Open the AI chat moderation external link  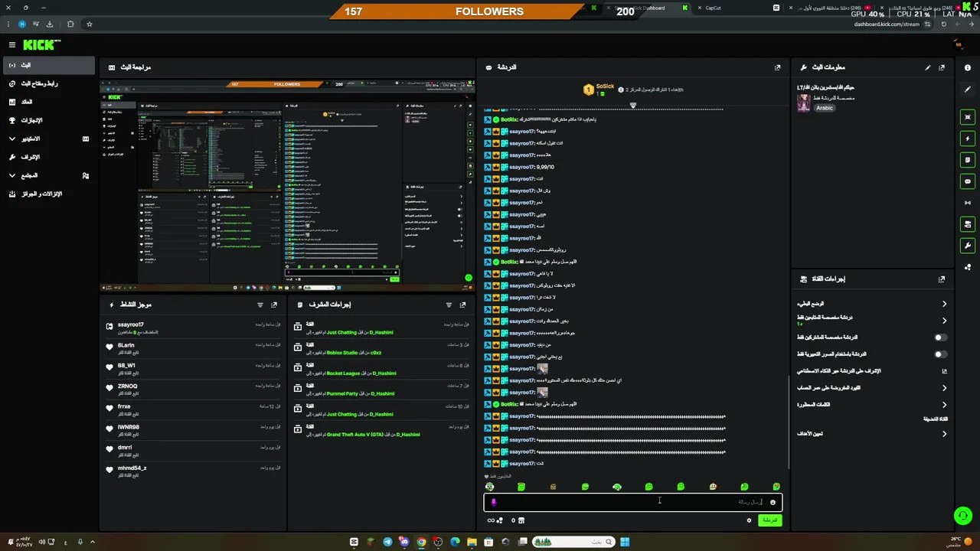944,371
